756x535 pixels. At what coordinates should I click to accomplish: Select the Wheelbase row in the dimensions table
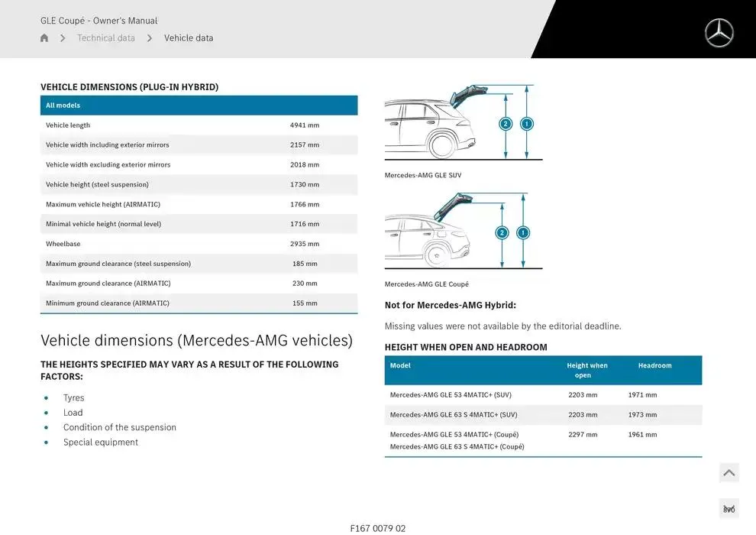pyautogui.click(x=199, y=244)
